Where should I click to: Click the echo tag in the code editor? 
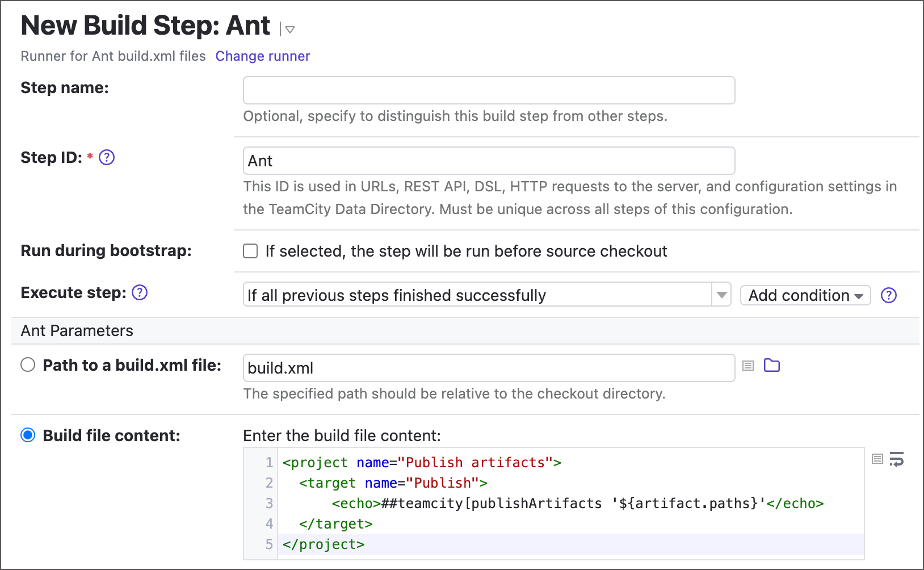[355, 503]
